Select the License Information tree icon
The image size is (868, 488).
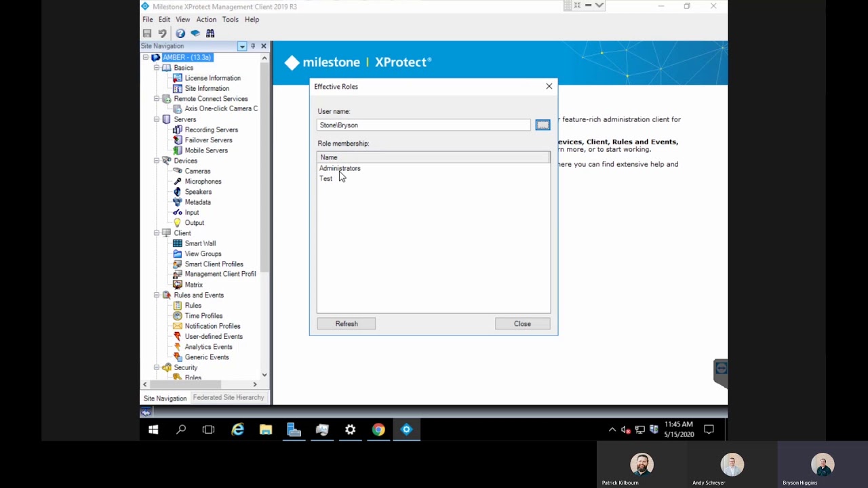point(178,78)
